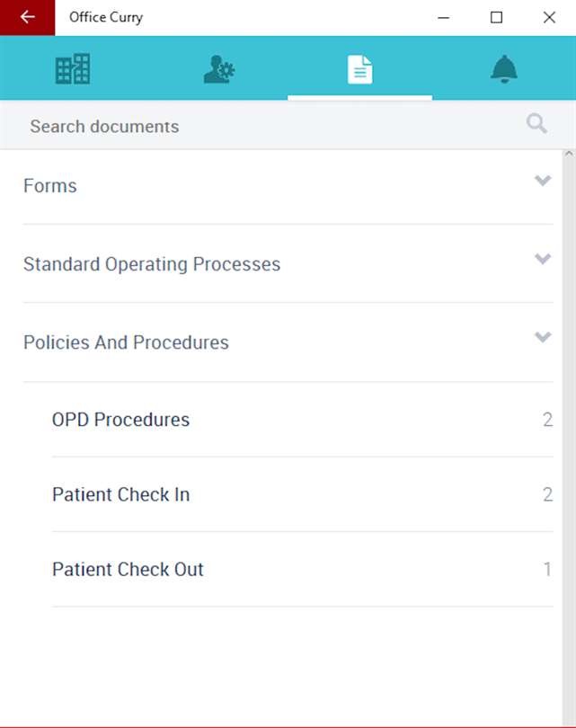The image size is (576, 728).
Task: Select the documents tab icon
Action: [x=359, y=69]
